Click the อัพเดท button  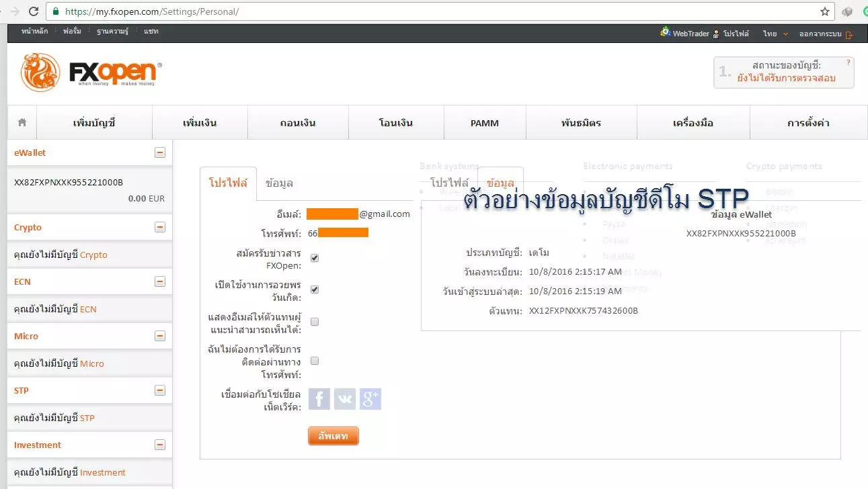(333, 436)
